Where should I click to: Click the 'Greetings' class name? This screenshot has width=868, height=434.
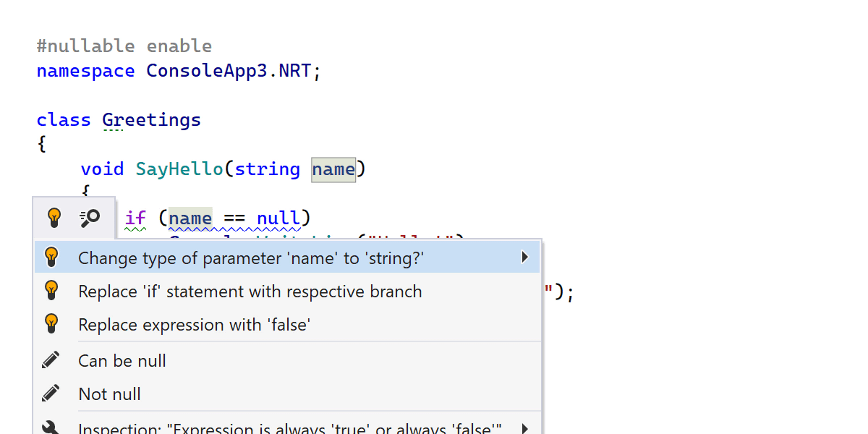point(152,120)
